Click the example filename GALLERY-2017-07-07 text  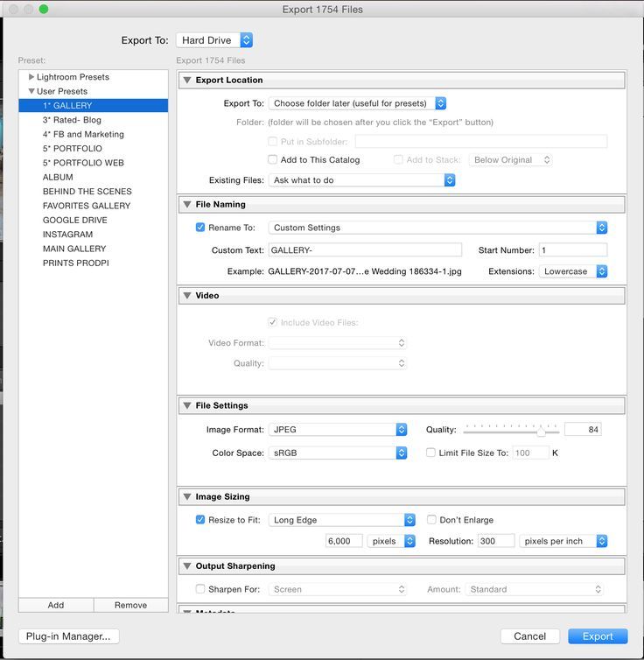[x=365, y=271]
